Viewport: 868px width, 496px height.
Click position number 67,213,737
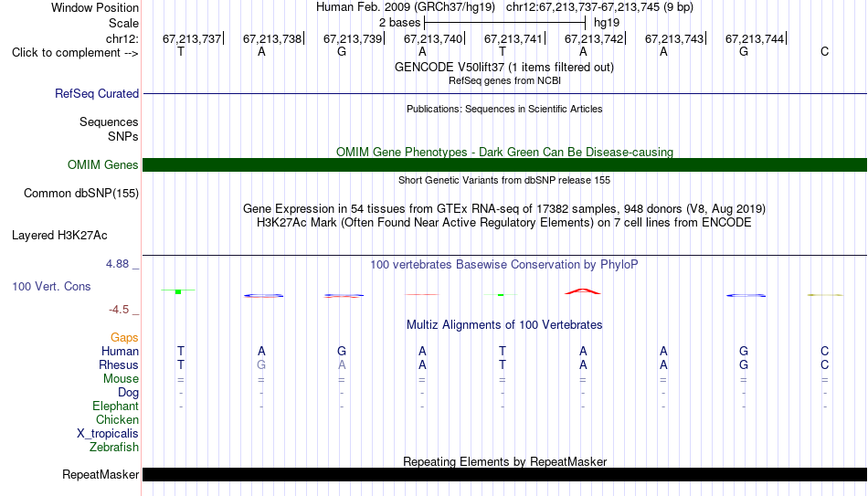pyautogui.click(x=192, y=38)
